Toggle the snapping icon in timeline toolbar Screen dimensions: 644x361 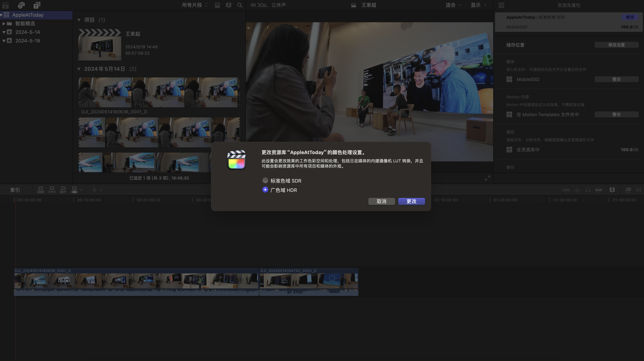599,190
